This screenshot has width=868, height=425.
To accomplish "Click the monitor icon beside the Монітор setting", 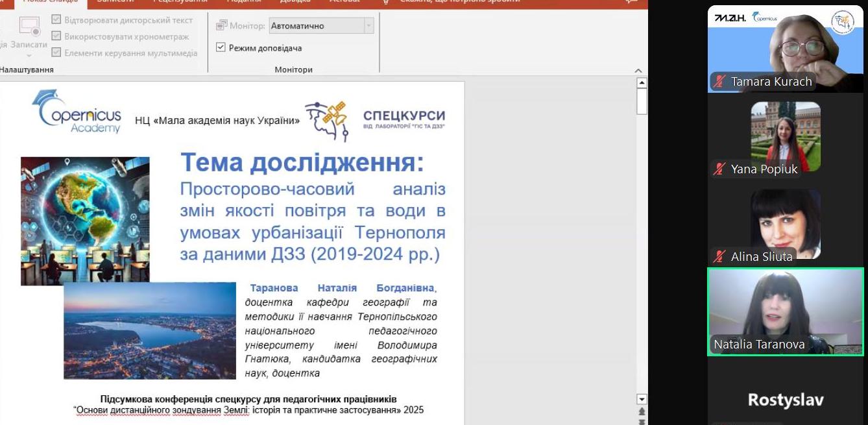I will point(221,26).
